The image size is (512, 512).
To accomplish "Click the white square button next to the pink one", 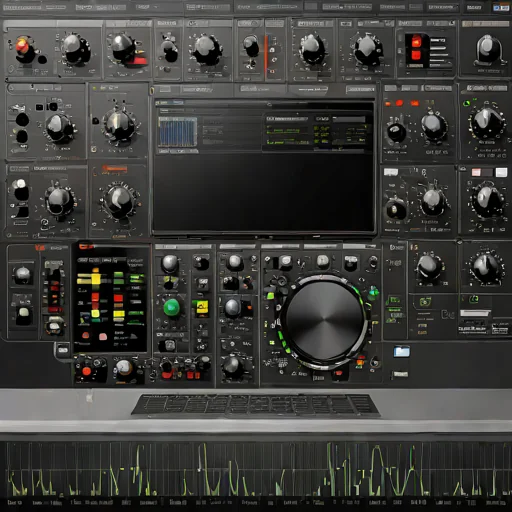I will click(x=501, y=172).
